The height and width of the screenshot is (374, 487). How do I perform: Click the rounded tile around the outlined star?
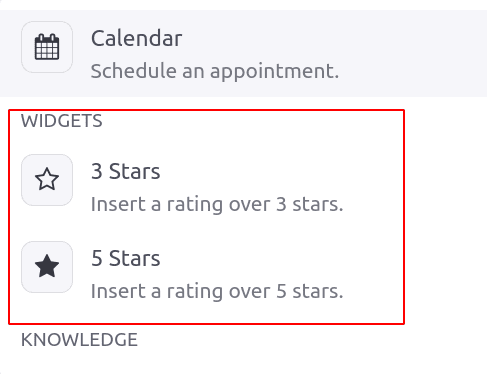coord(47,180)
